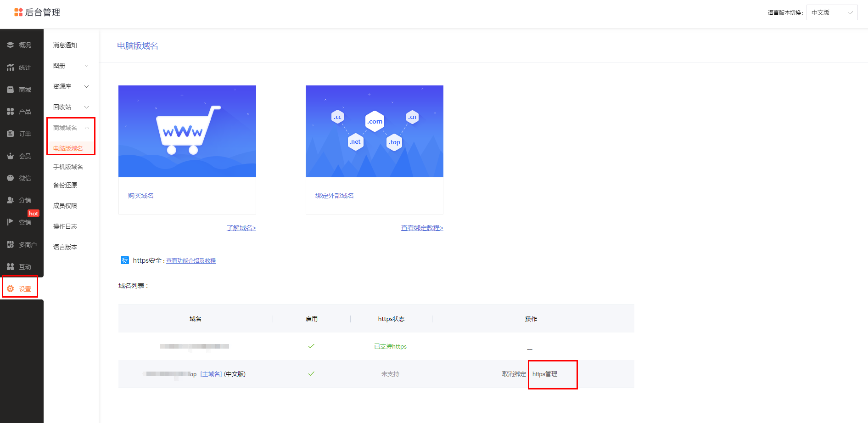Image resolution: width=868 pixels, height=423 pixels.
Task: Open 会员 members crown icon
Action: [10, 156]
